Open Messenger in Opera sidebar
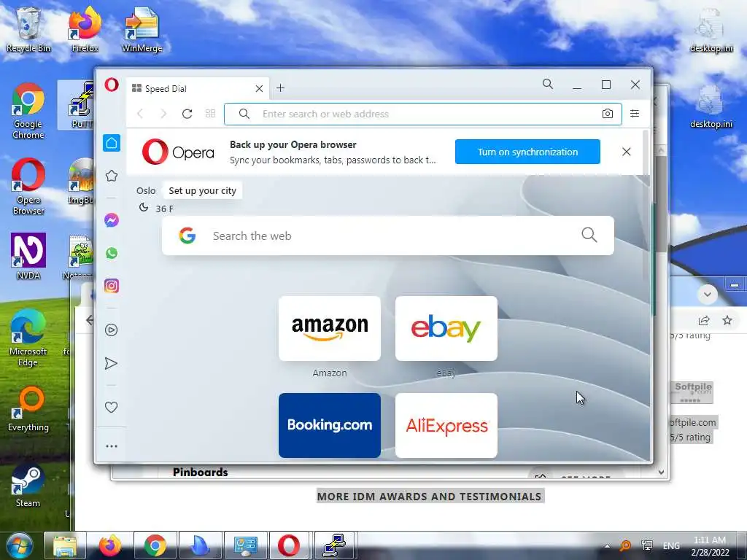 112,220
